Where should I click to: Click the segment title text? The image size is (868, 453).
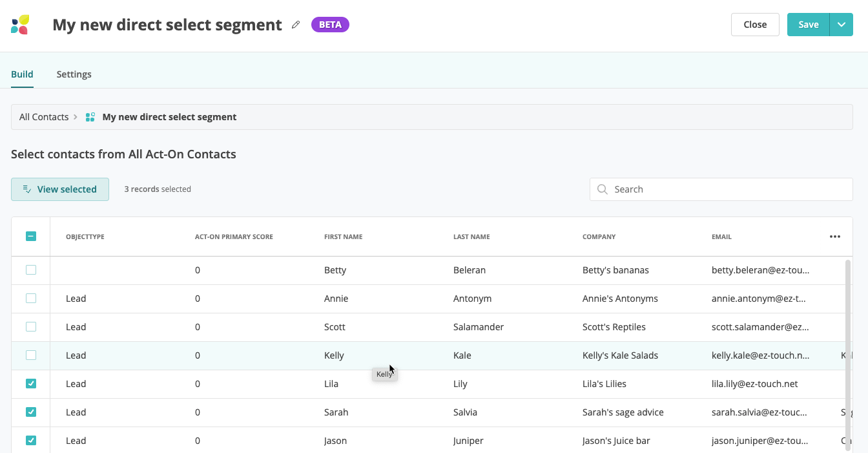click(x=167, y=25)
